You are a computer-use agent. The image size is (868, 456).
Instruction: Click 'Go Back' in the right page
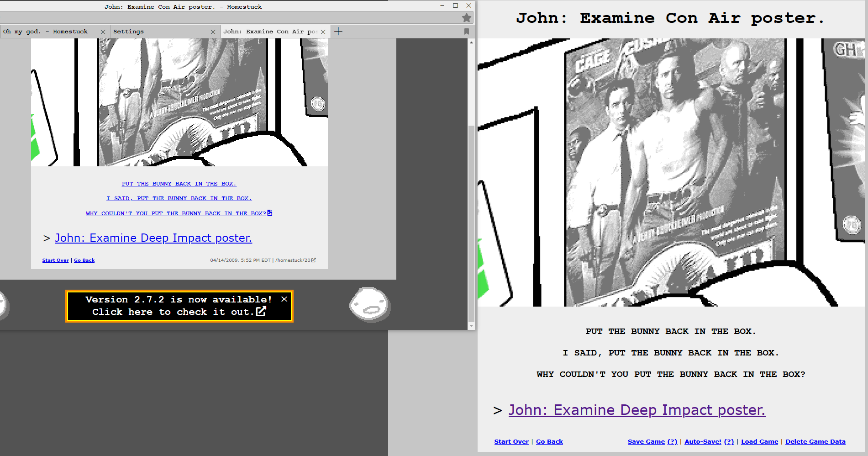pos(549,441)
